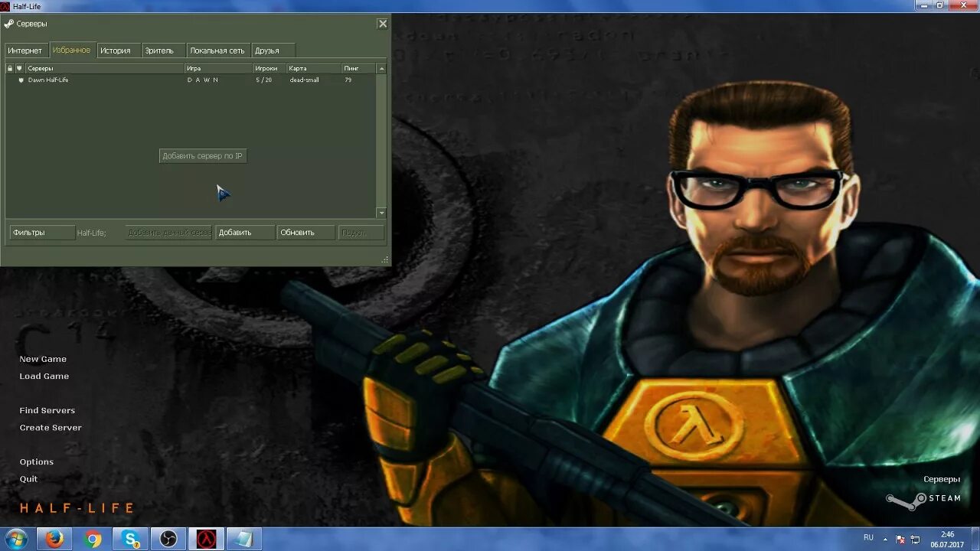Click the greyed Подкл. connect button
This screenshot has height=551, width=980.
pos(361,233)
